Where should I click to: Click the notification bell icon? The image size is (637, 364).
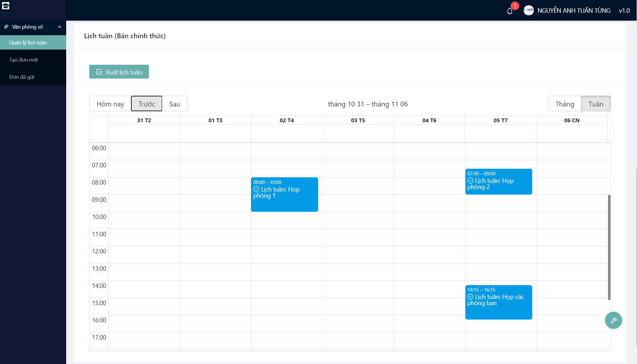click(x=510, y=11)
